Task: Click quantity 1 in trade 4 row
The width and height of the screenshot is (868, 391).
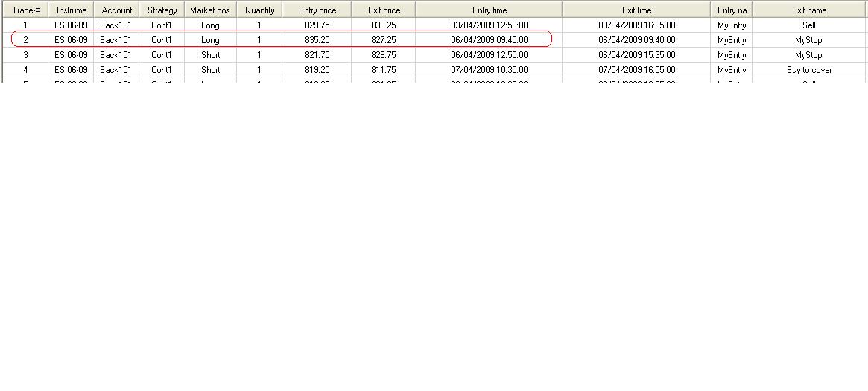Action: [x=259, y=70]
